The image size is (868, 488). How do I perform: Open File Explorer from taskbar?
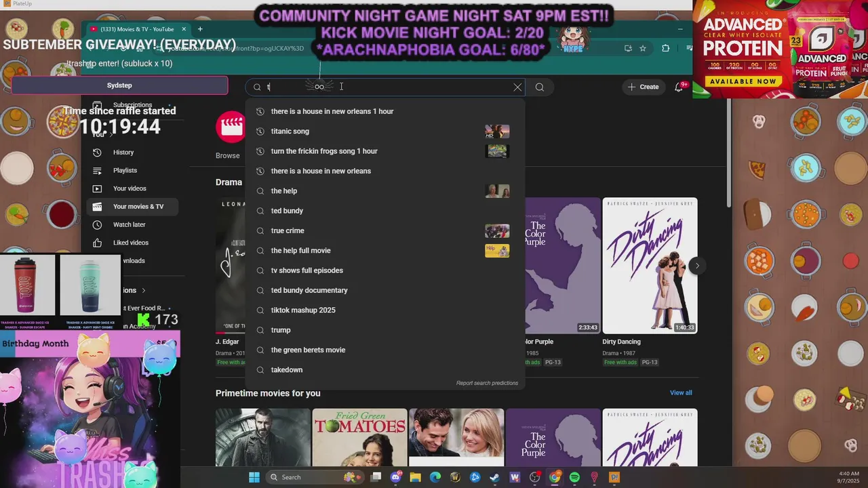(416, 477)
